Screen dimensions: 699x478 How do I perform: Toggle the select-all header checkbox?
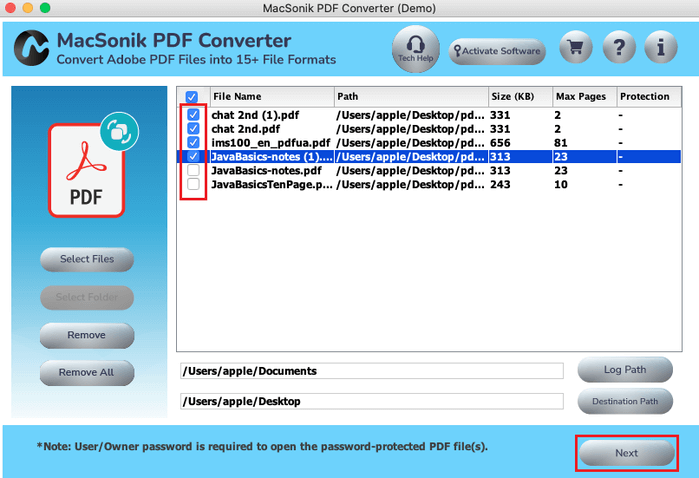192,97
